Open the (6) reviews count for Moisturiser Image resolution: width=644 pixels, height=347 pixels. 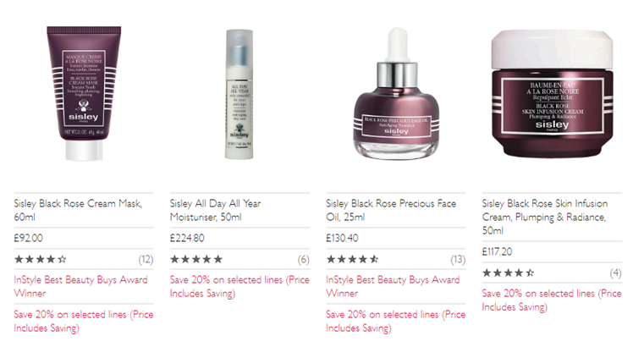pyautogui.click(x=304, y=260)
